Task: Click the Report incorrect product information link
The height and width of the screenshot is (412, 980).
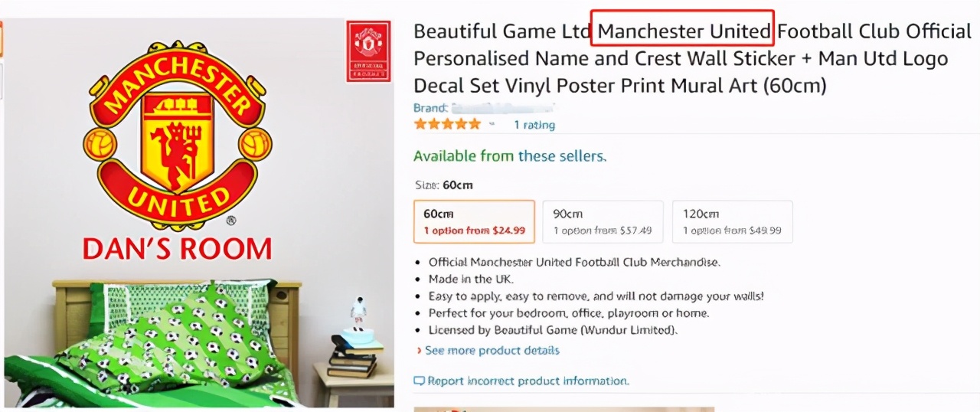Action: pyautogui.click(x=528, y=381)
